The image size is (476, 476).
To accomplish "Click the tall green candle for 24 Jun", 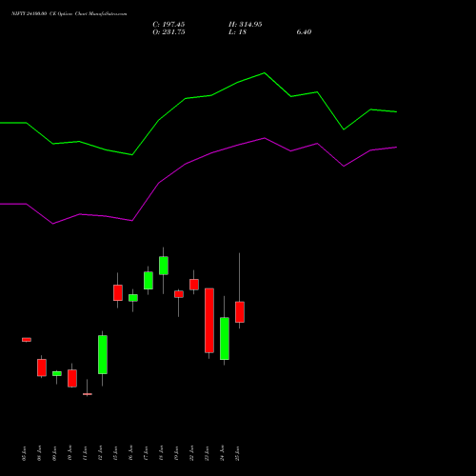I will click(225, 339).
